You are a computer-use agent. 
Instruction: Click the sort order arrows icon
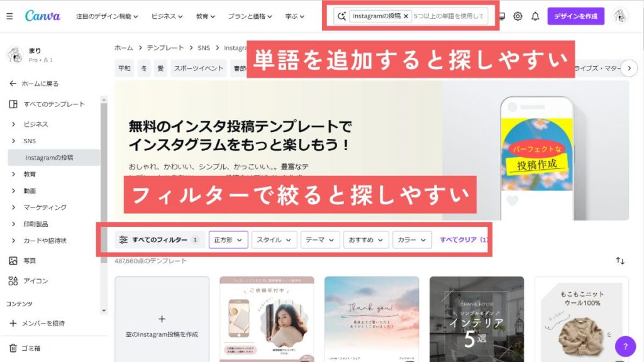tap(620, 261)
